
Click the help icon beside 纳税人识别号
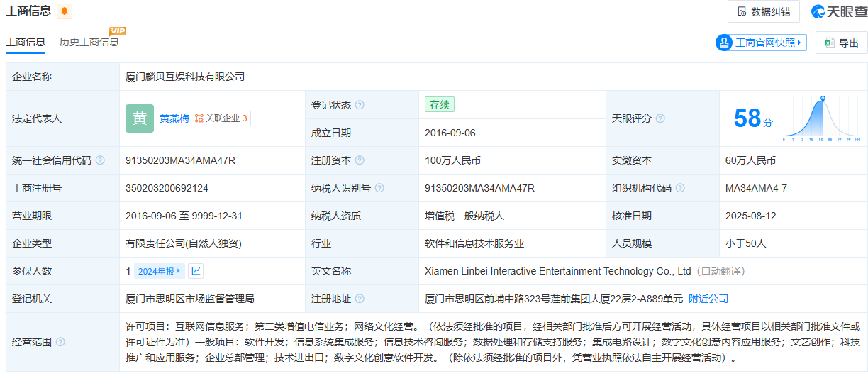379,188
